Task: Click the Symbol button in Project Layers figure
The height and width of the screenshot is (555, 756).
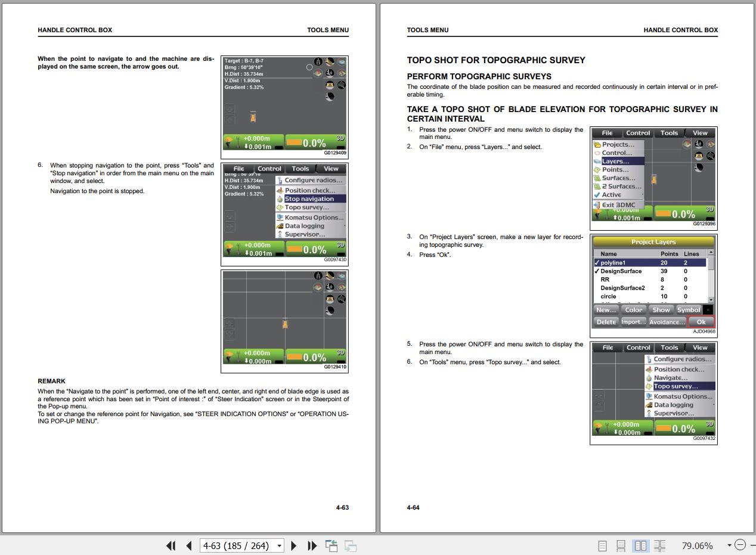Action: pyautogui.click(x=688, y=310)
